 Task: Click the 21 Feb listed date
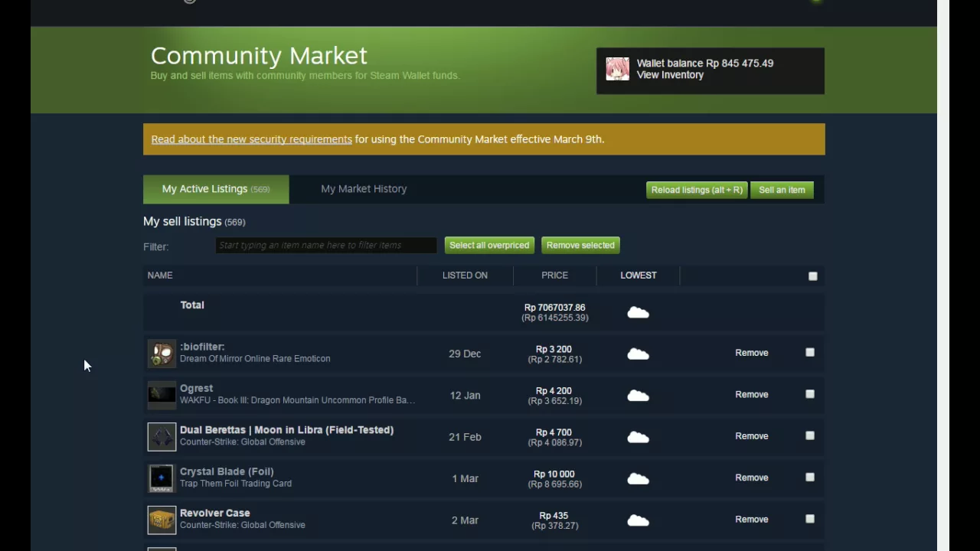tap(465, 437)
